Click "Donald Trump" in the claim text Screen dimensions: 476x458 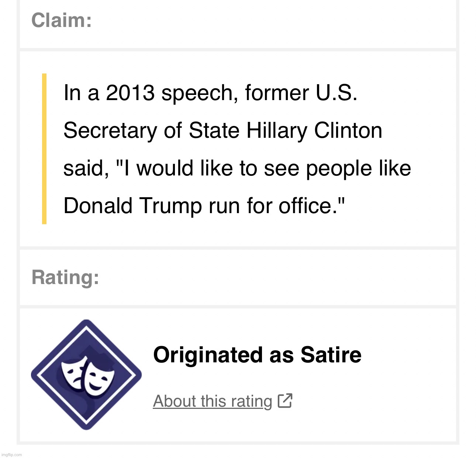[133, 206]
